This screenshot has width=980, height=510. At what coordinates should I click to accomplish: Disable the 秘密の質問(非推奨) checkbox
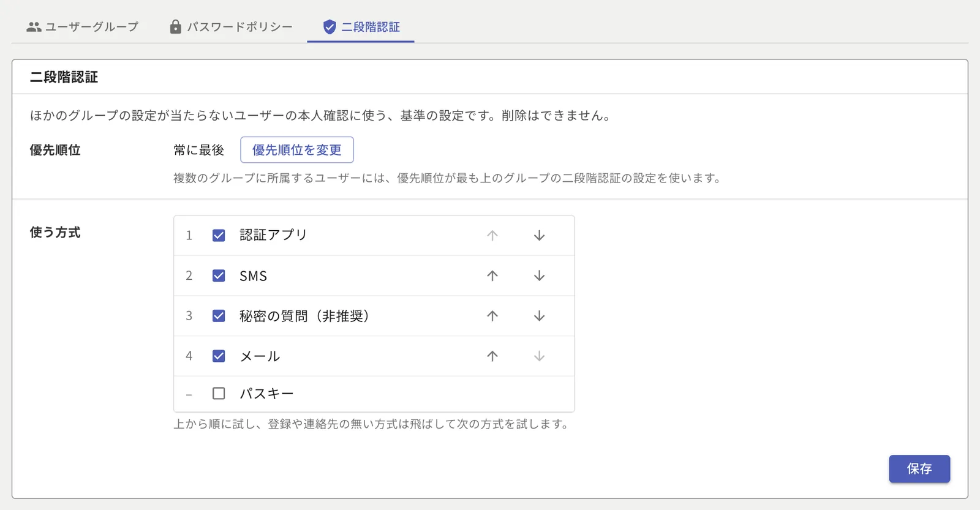219,316
